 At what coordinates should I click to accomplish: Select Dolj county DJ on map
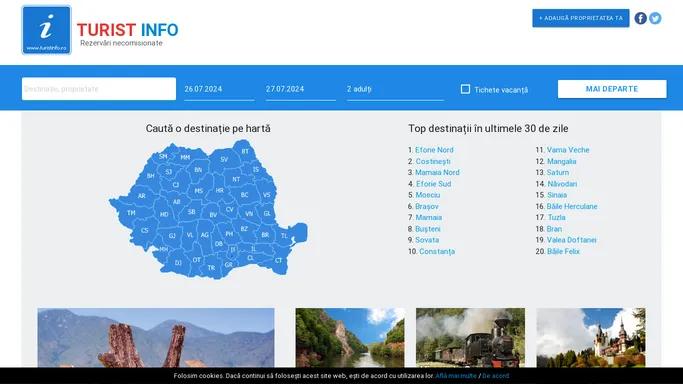pos(178,263)
